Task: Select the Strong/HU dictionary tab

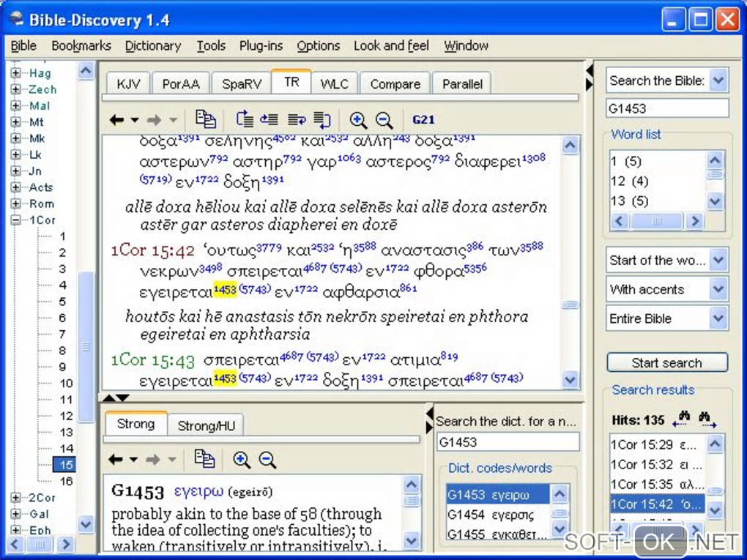Action: coord(206,425)
